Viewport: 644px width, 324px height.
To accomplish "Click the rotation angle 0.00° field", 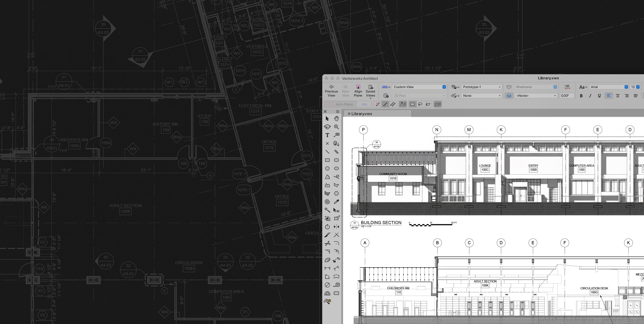I will coord(566,96).
